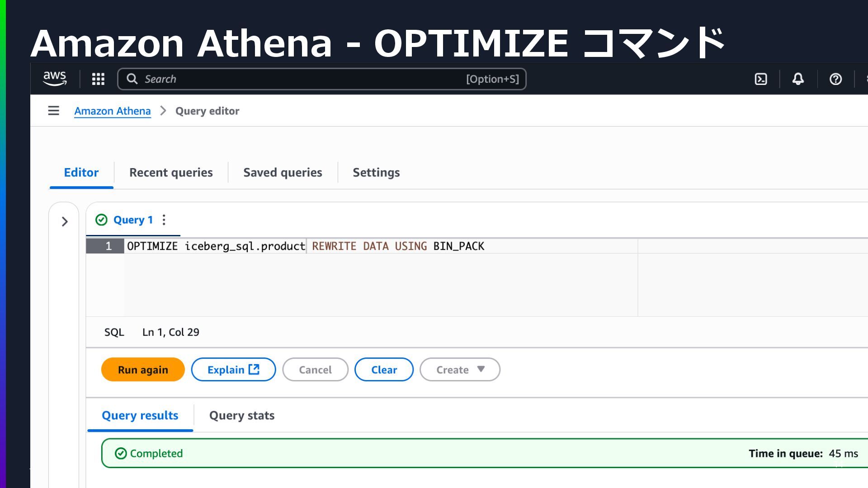This screenshot has width=868, height=488.
Task: Open Query 1 three-dot options menu
Action: click(x=164, y=220)
